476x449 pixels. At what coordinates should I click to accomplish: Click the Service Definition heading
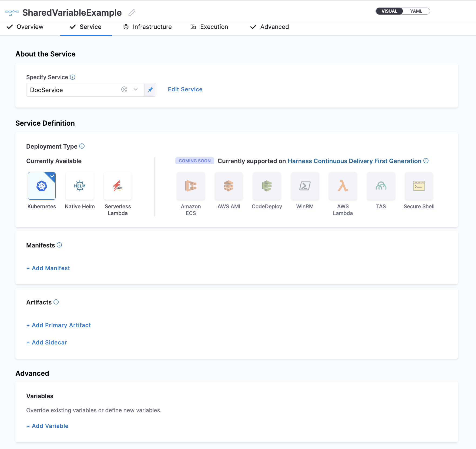pos(45,123)
